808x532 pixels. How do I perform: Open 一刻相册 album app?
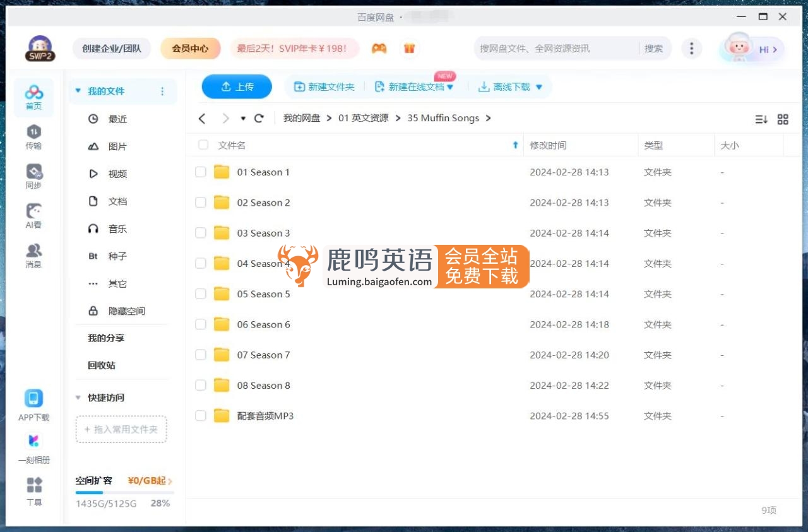pyautogui.click(x=33, y=441)
